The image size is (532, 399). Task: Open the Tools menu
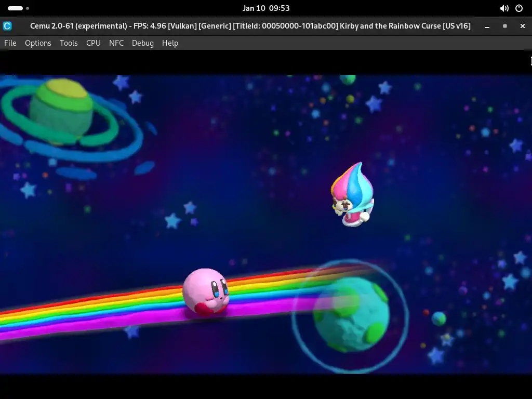(x=69, y=43)
